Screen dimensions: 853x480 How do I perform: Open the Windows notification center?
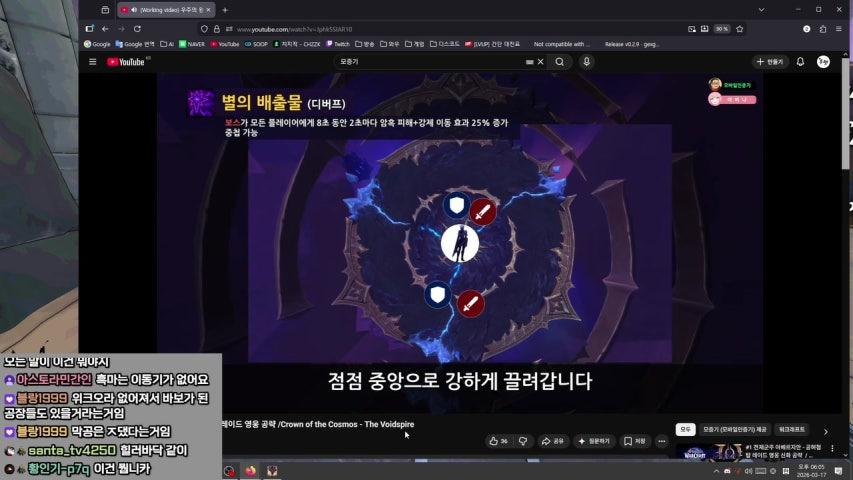click(838, 471)
